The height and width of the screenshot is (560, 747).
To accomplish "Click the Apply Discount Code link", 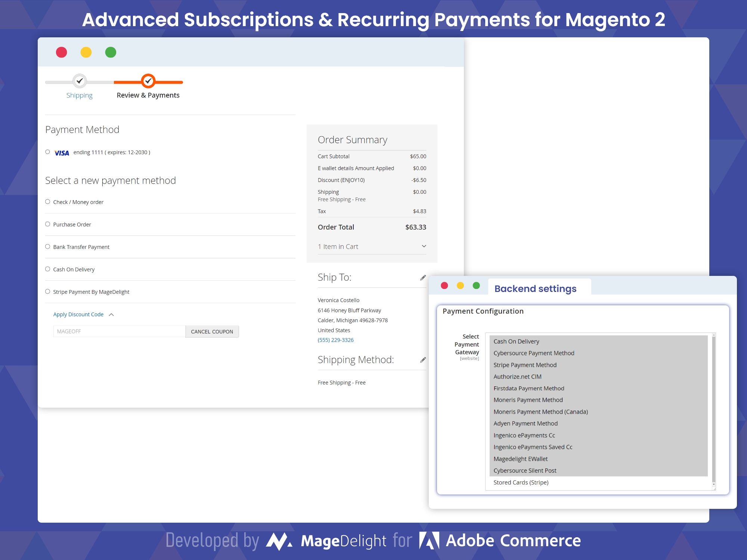I will [x=78, y=314].
